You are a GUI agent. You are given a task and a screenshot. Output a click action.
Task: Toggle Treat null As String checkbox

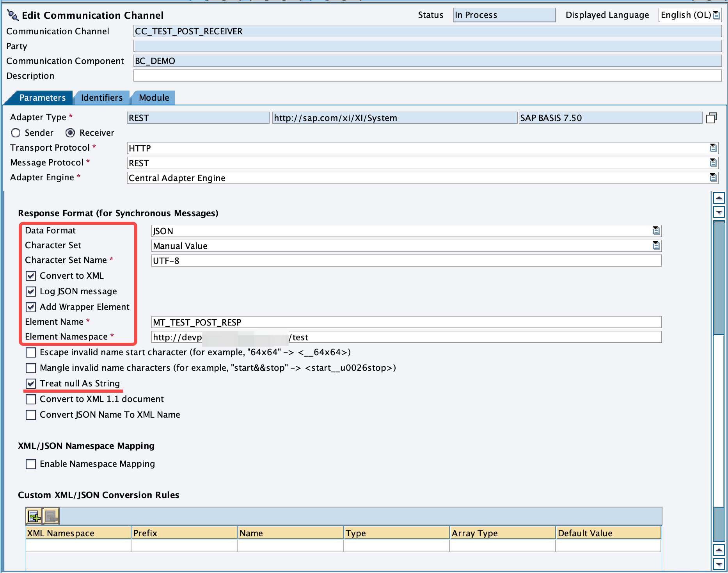click(31, 384)
